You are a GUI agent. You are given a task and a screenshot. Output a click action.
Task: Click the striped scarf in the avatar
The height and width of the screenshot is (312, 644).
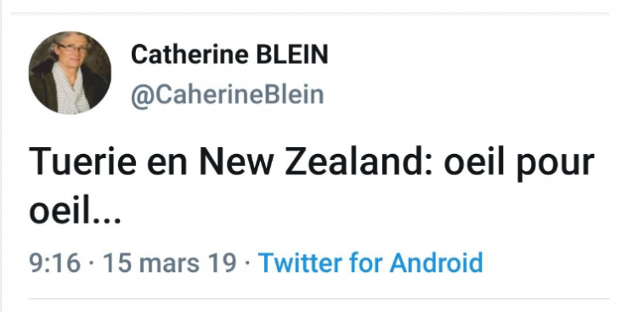71,89
